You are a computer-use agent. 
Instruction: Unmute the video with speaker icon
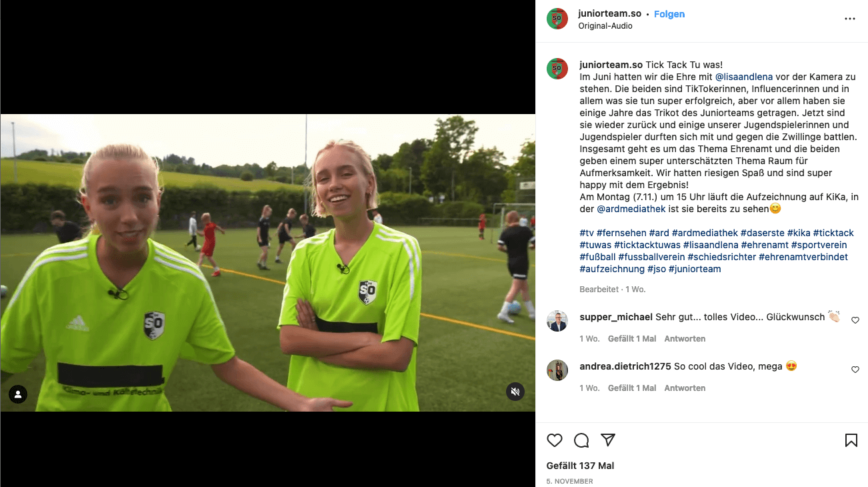tap(515, 392)
